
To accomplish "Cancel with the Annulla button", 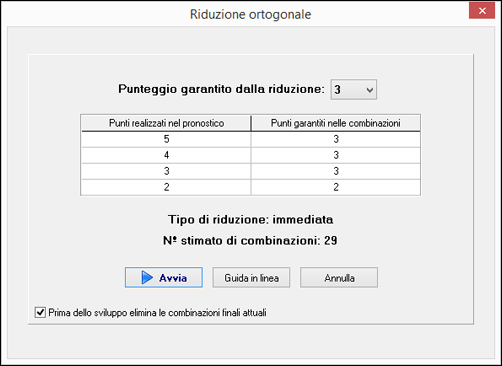I will click(339, 277).
